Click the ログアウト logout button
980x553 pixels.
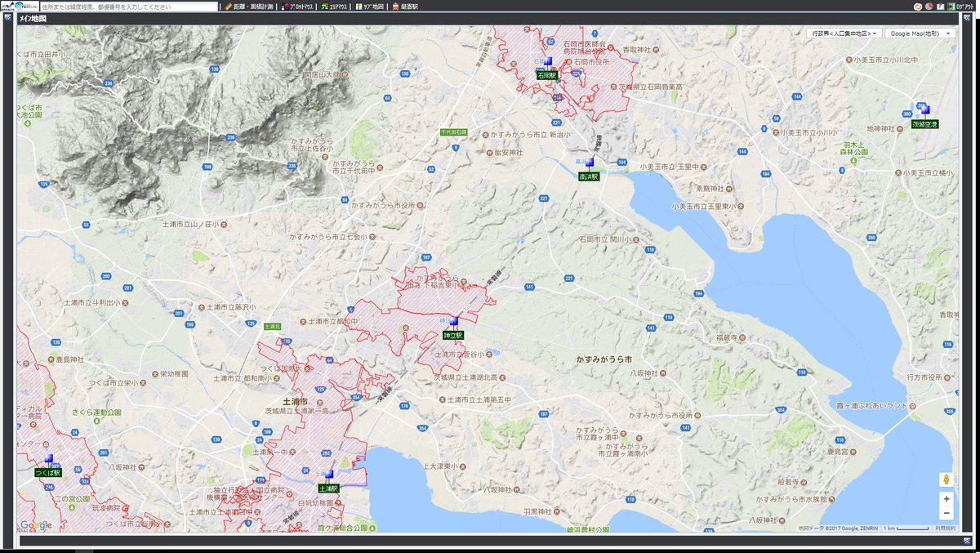click(x=961, y=7)
